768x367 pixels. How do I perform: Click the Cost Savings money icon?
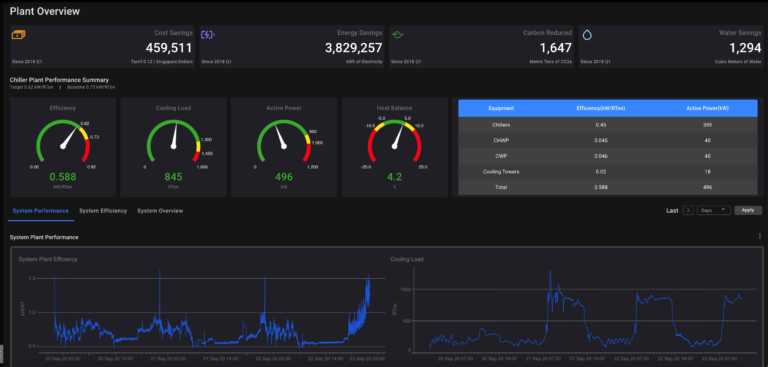(x=18, y=35)
